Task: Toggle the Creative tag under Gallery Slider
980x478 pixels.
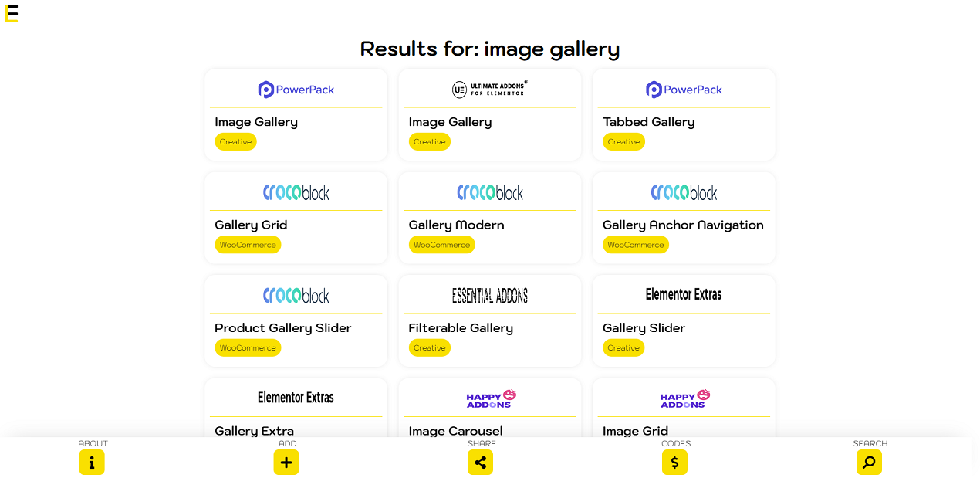Action: (623, 347)
